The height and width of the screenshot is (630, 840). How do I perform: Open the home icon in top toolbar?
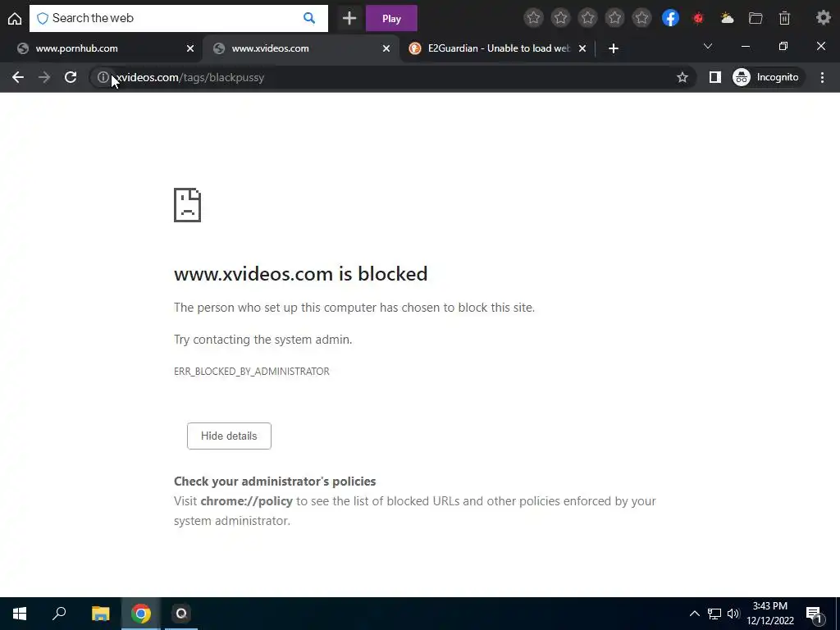[x=15, y=19]
